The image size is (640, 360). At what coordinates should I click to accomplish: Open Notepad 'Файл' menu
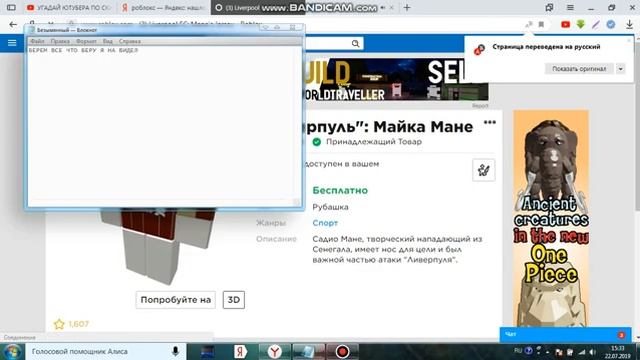click(x=37, y=41)
